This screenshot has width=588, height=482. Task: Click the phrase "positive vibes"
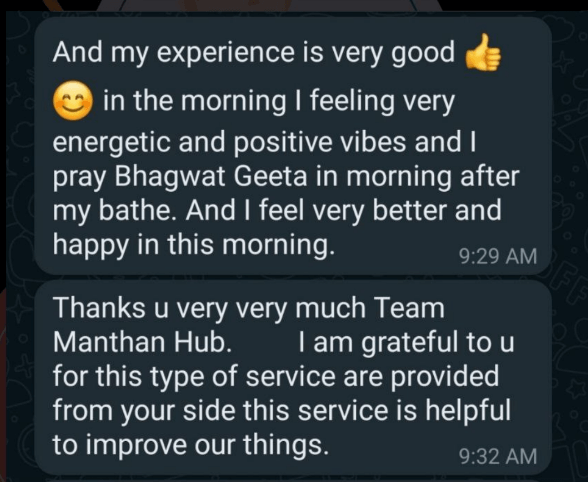pos(320,143)
